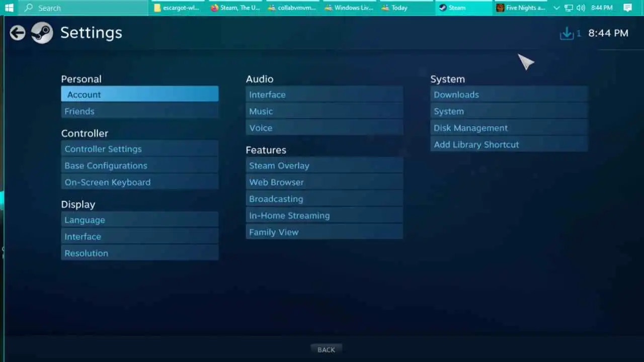Open Language settings
This screenshot has height=362, width=644.
click(x=140, y=220)
